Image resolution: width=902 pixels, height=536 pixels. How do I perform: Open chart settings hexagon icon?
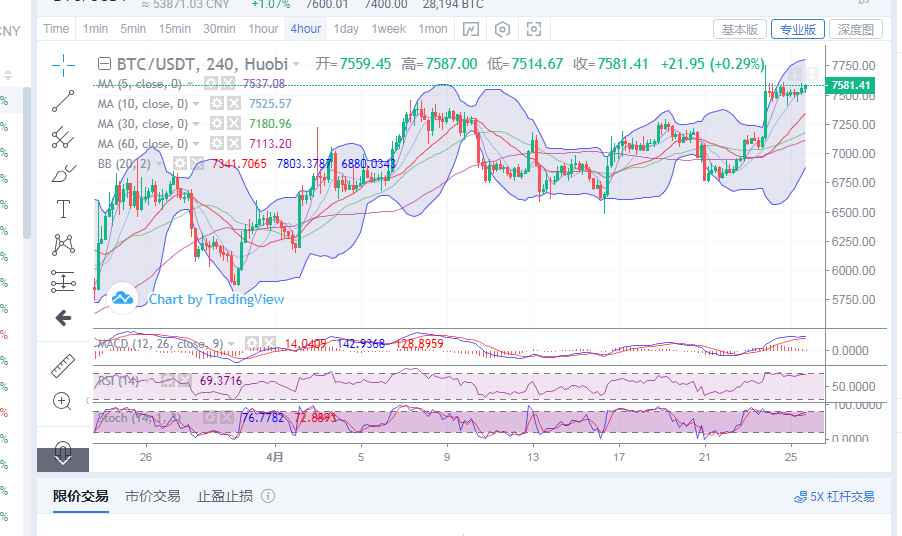coord(502,29)
